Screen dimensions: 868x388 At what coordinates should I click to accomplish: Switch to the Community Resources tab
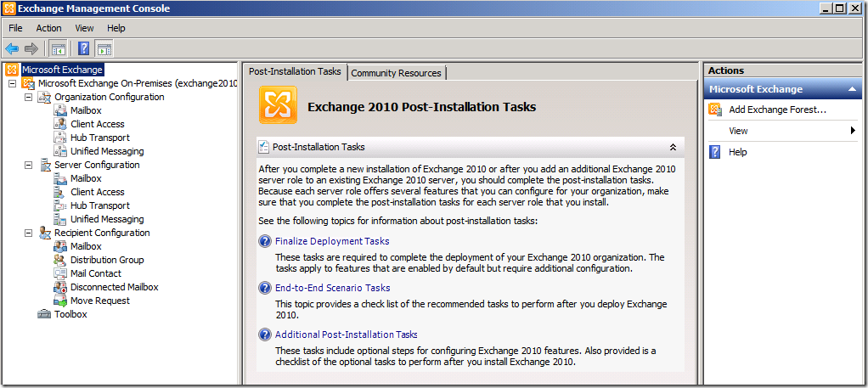tap(397, 73)
